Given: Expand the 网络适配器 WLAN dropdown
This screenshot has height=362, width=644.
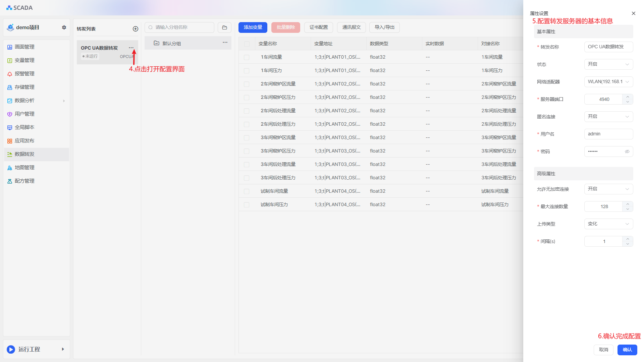Looking at the screenshot, I should [608, 82].
